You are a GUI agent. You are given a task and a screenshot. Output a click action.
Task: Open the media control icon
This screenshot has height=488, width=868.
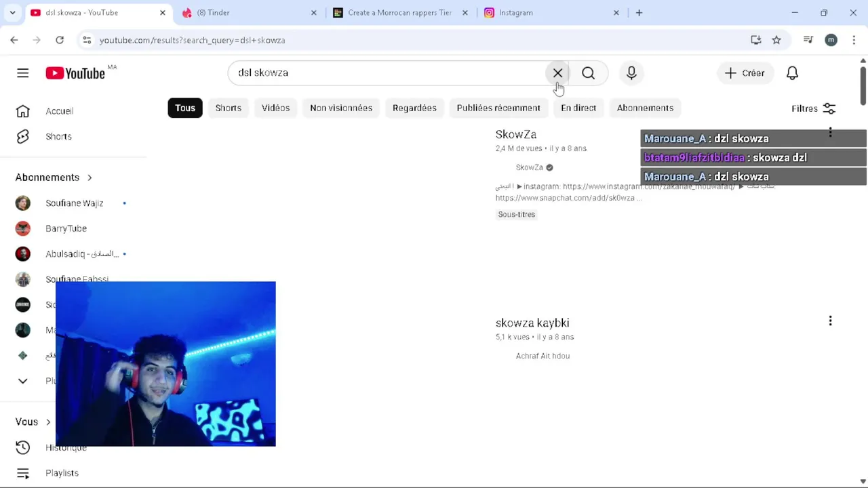(808, 40)
